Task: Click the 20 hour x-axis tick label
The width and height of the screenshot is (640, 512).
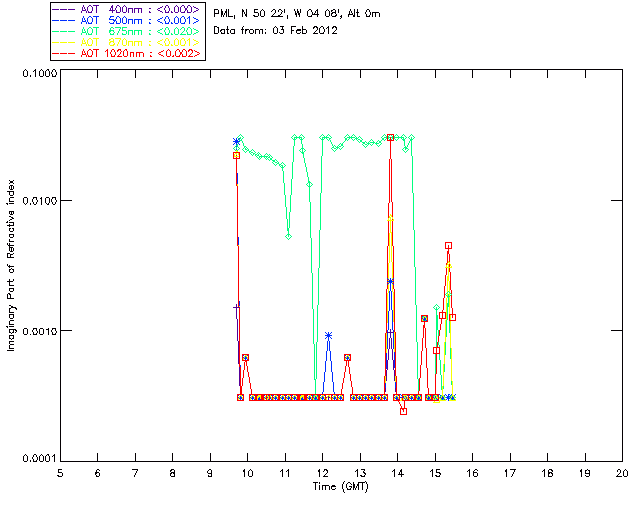Action: tap(622, 473)
